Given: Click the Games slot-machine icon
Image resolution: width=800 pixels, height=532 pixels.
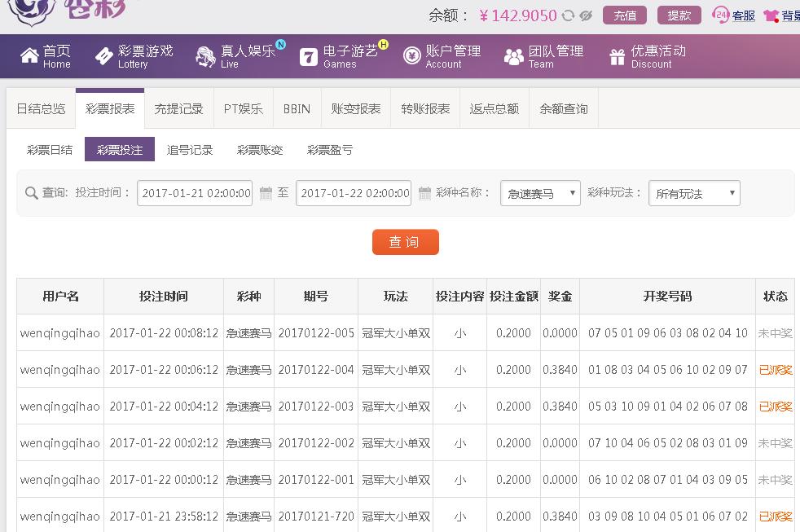Looking at the screenshot, I should [x=308, y=56].
